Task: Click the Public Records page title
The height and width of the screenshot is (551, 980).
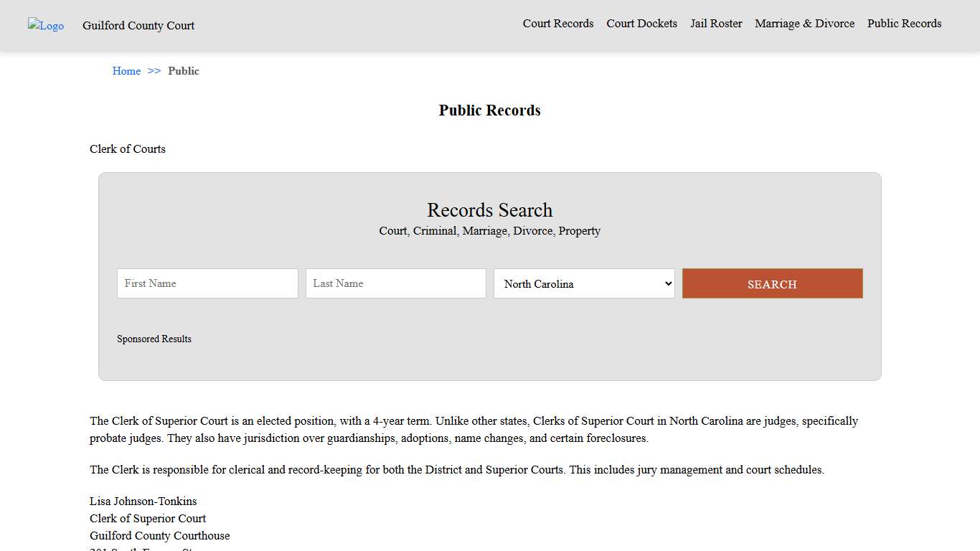Action: click(489, 110)
